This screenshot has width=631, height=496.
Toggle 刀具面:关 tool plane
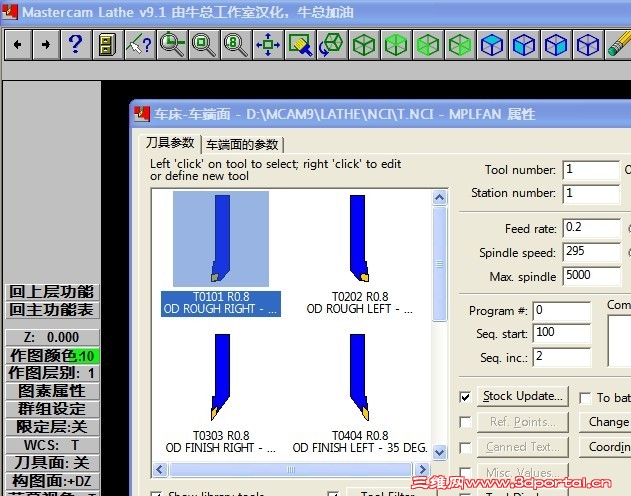[52, 463]
